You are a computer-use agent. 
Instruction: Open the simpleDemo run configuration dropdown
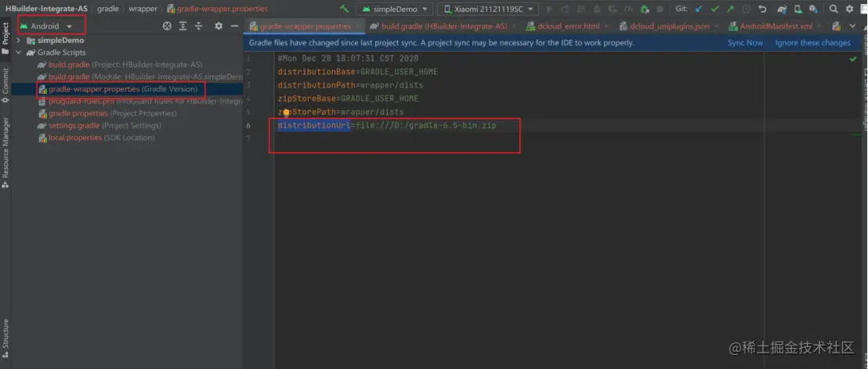pos(395,9)
